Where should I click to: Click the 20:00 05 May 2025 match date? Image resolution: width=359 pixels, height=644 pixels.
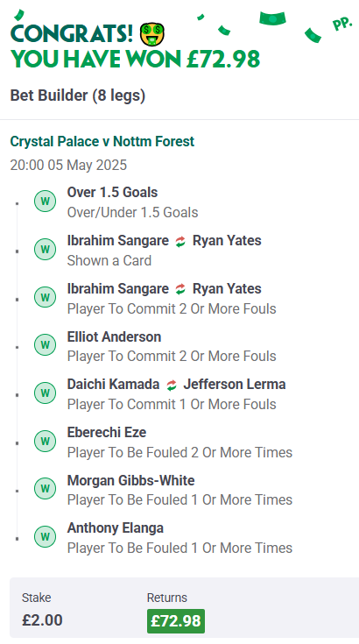(68, 165)
